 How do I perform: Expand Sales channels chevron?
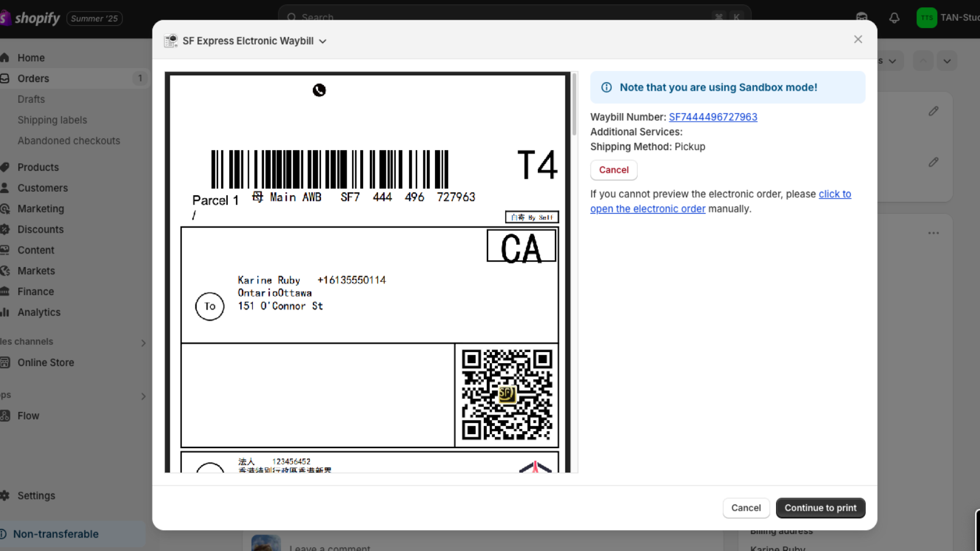pos(143,343)
